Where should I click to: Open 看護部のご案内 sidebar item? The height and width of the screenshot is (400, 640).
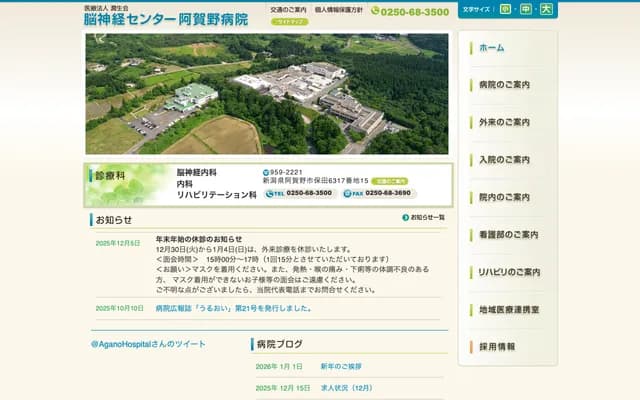click(508, 235)
